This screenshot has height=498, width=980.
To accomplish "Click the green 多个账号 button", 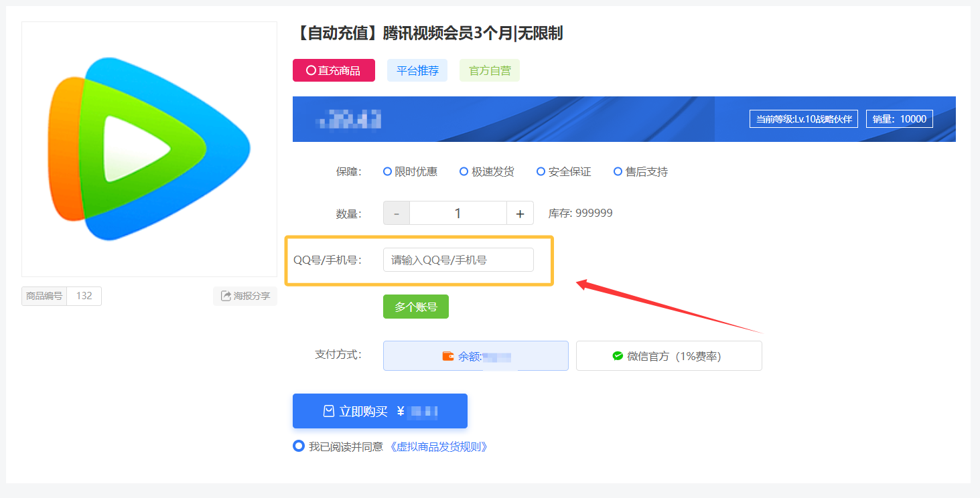I will pos(416,307).
